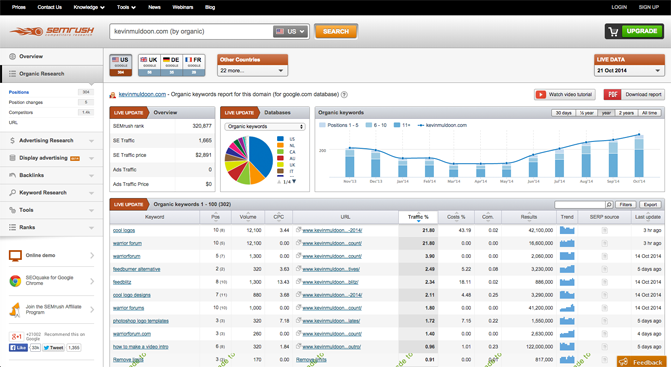
Task: Click the Backlinks link icon
Action: [12, 175]
